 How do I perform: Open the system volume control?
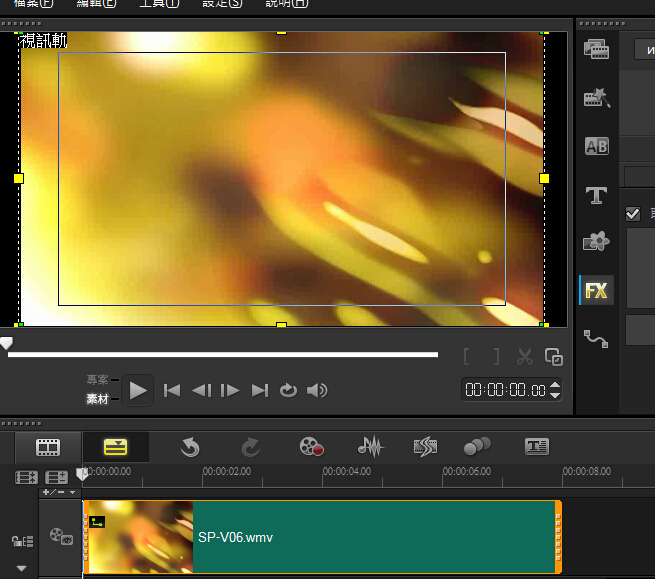[317, 391]
